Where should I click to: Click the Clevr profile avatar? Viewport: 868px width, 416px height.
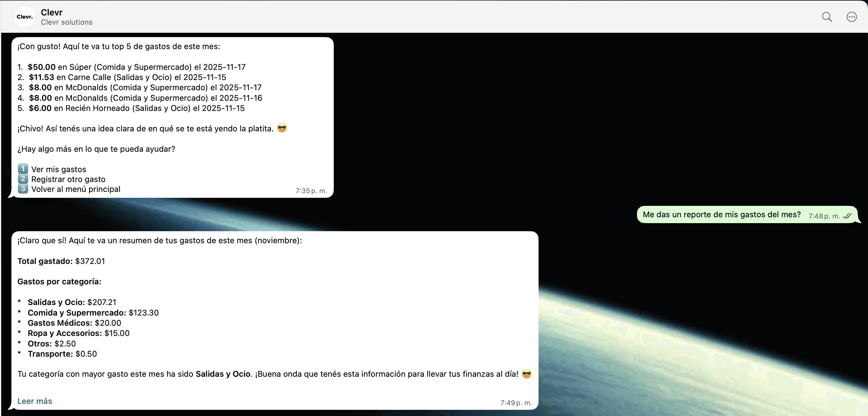[25, 17]
